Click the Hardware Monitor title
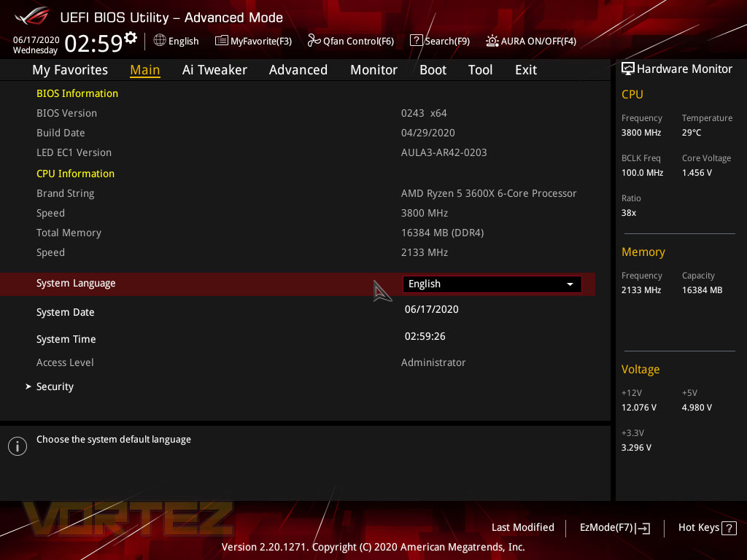The width and height of the screenshot is (747, 560). (x=684, y=69)
